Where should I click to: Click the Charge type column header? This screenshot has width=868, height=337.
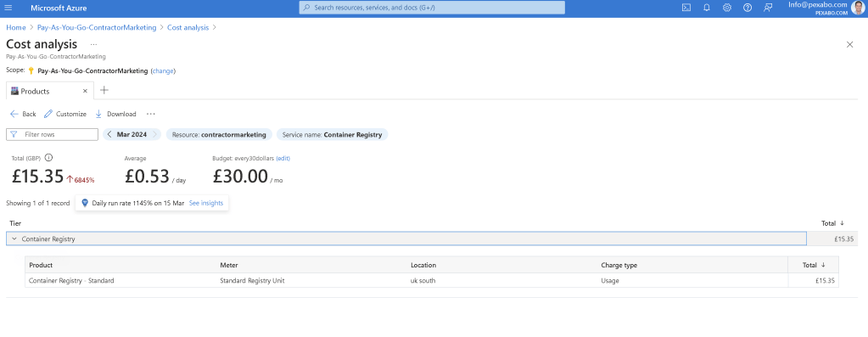[619, 265]
